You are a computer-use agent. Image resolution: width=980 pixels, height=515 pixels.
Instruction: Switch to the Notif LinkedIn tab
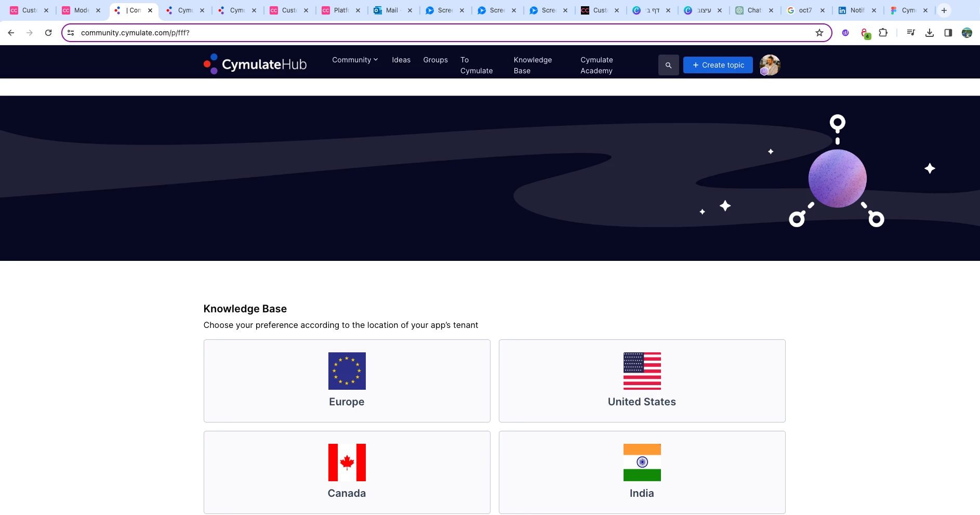857,10
